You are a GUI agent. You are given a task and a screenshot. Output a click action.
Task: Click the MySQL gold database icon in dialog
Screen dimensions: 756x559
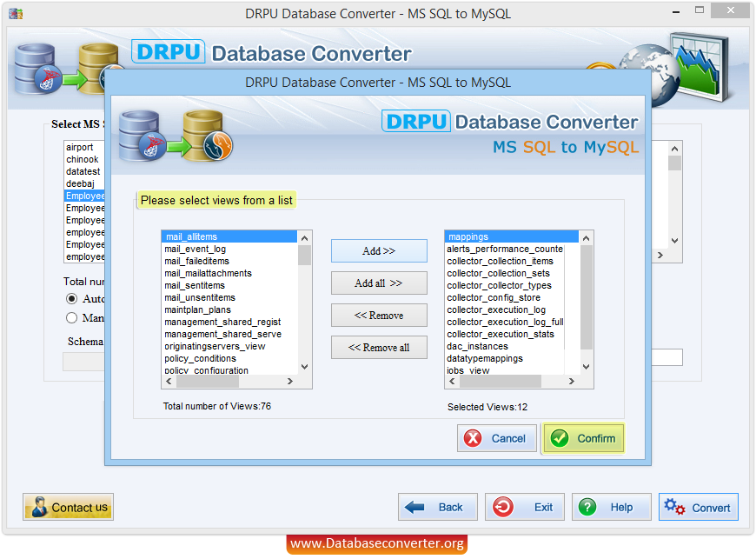[208, 136]
